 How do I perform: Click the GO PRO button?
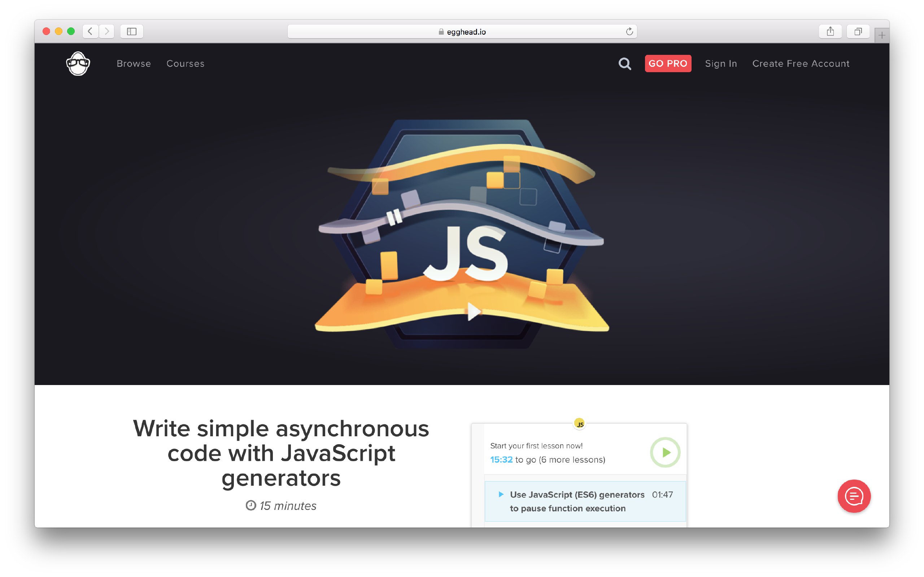coord(668,64)
